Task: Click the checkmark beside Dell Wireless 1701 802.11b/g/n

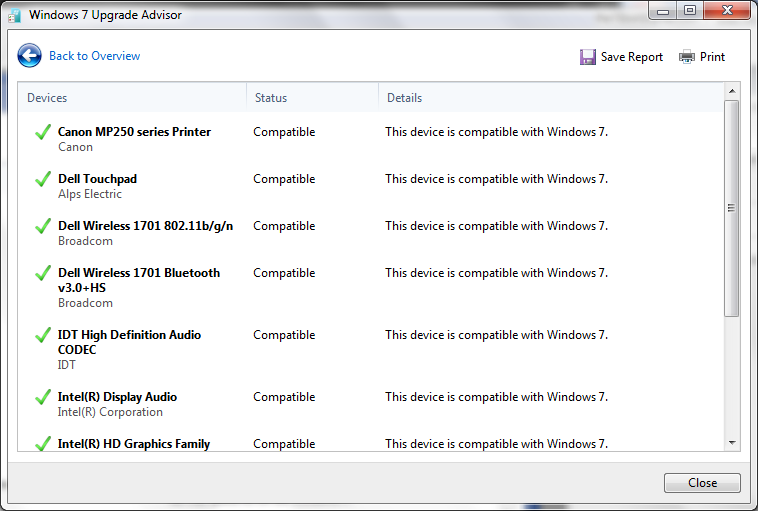Action: [43, 226]
